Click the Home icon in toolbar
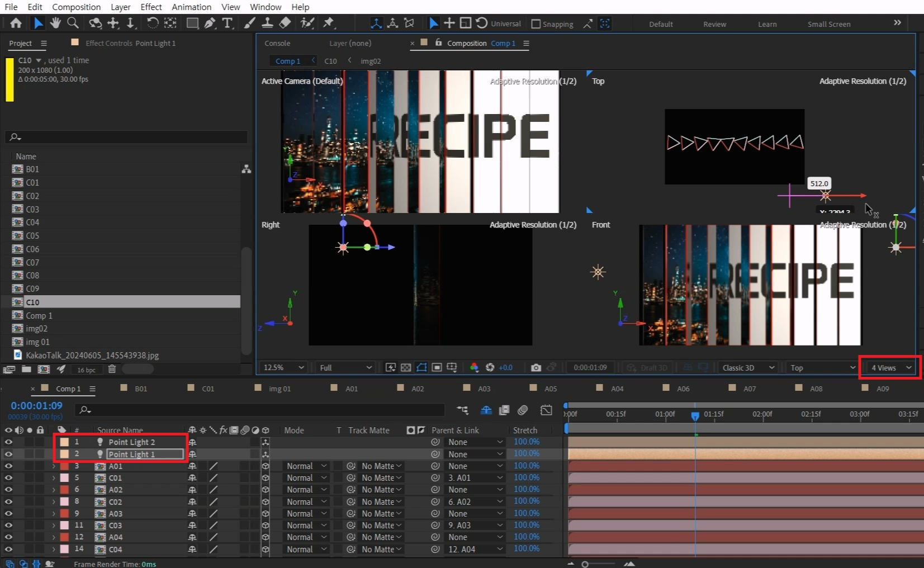 tap(16, 23)
